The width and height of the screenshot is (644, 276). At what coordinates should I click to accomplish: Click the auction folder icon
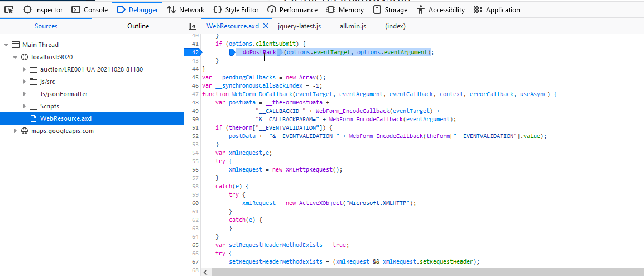point(33,69)
